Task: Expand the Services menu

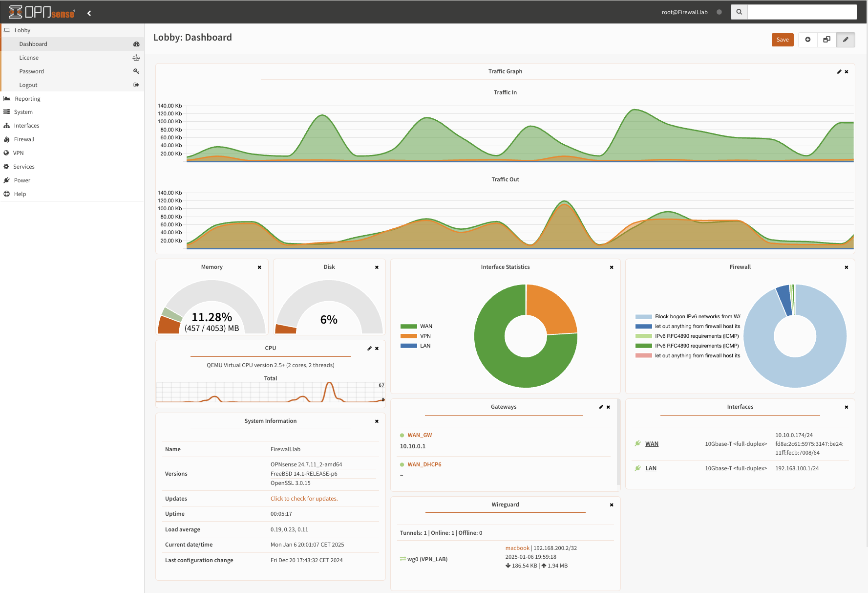Action: click(72, 167)
